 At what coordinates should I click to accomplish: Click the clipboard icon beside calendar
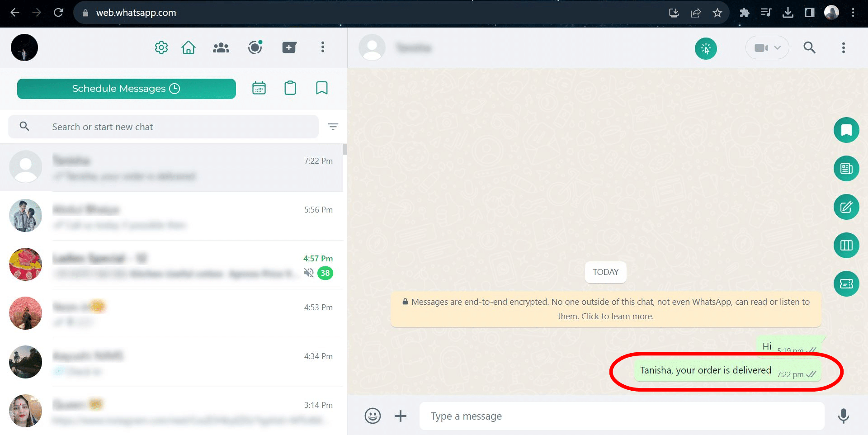(290, 88)
